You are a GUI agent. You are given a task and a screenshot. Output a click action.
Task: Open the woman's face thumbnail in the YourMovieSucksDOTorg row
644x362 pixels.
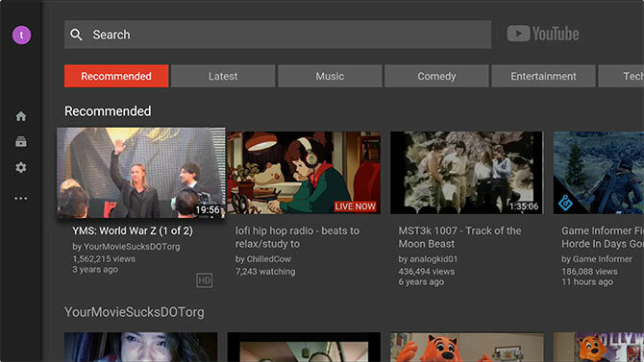click(x=141, y=348)
